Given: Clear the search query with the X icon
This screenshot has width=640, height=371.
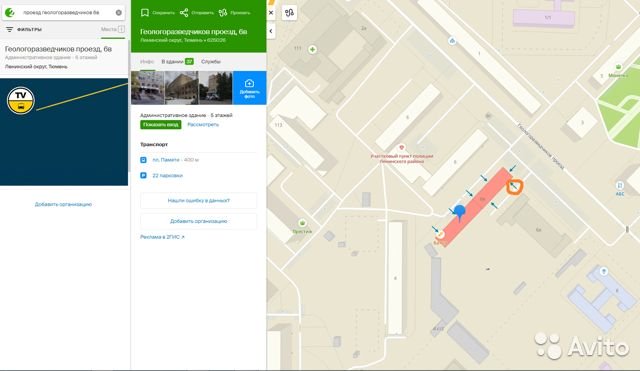Looking at the screenshot, I should coord(118,13).
